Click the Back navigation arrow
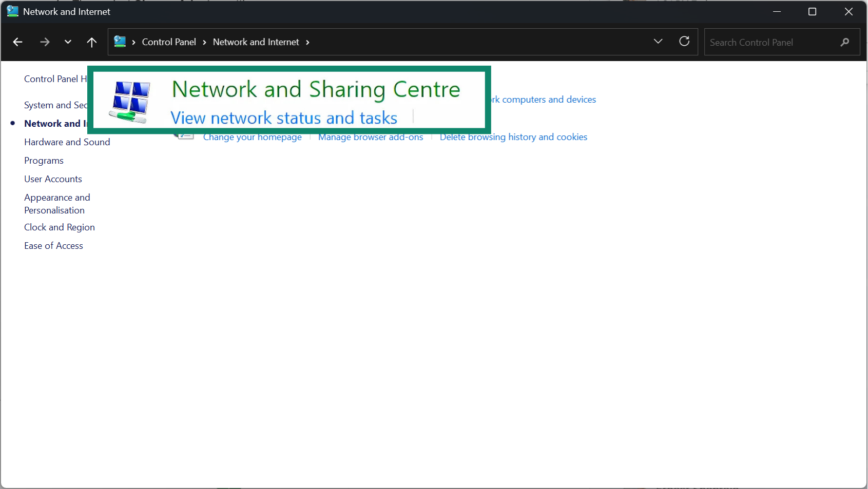The height and width of the screenshot is (489, 868). coord(17,42)
